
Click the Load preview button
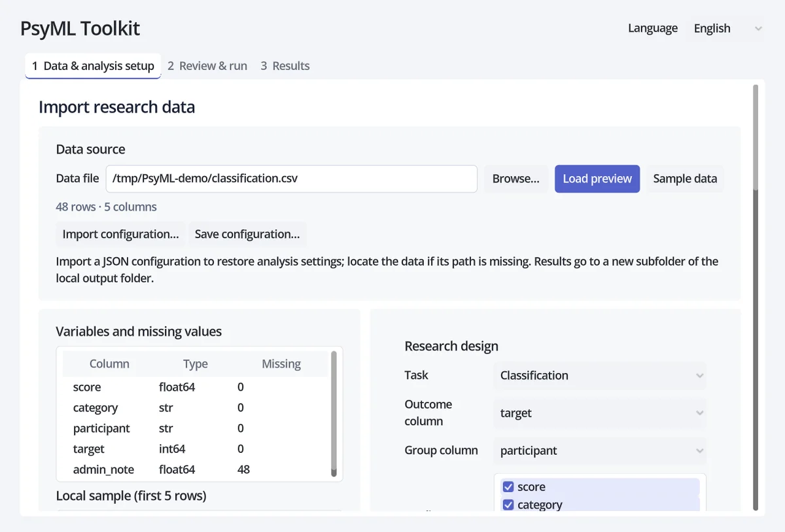click(597, 179)
